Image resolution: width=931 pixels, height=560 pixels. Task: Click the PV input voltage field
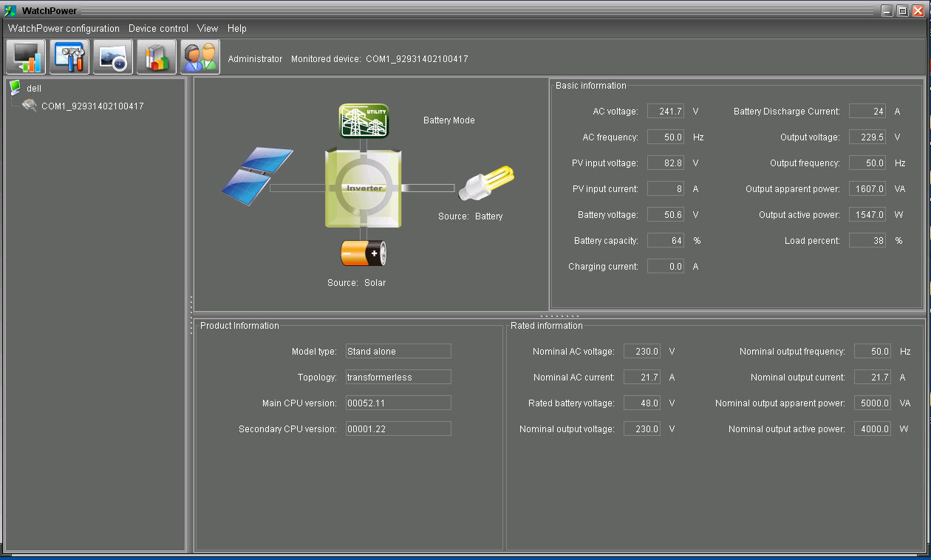(x=666, y=163)
